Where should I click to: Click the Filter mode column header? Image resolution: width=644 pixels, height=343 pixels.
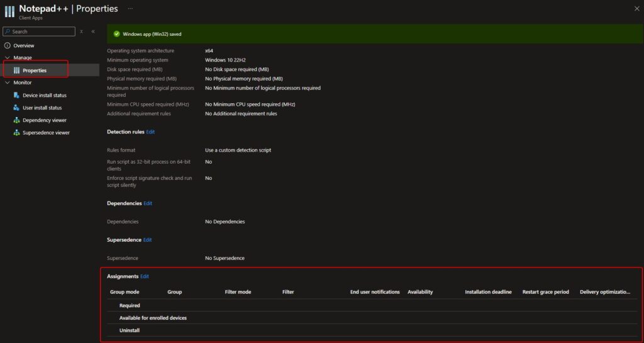[x=238, y=292]
